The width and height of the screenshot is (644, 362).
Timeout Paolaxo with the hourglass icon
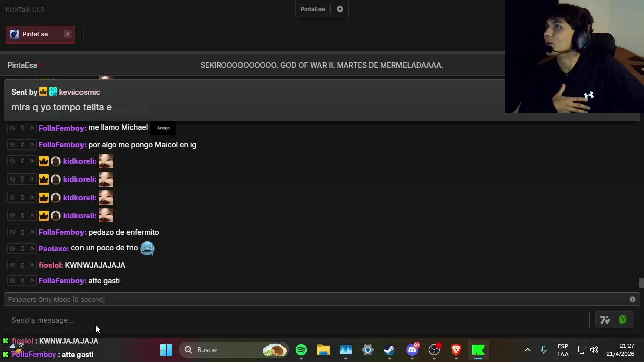coord(22,248)
